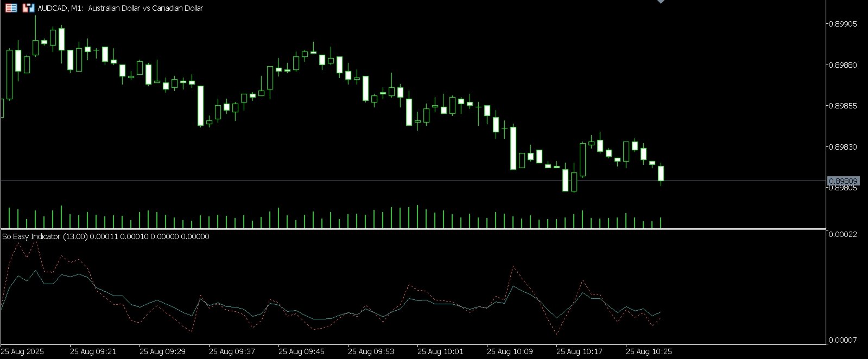Click the 25 Aug 10:09 time label
This screenshot has width=868, height=359.
pyautogui.click(x=510, y=351)
